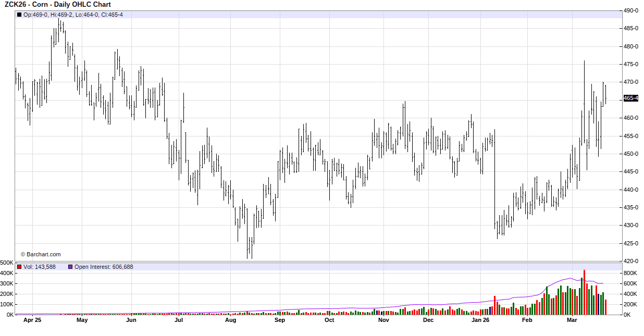Click the Jan 26 time axis label
Viewport: 644px width, 336px height.
(480, 320)
